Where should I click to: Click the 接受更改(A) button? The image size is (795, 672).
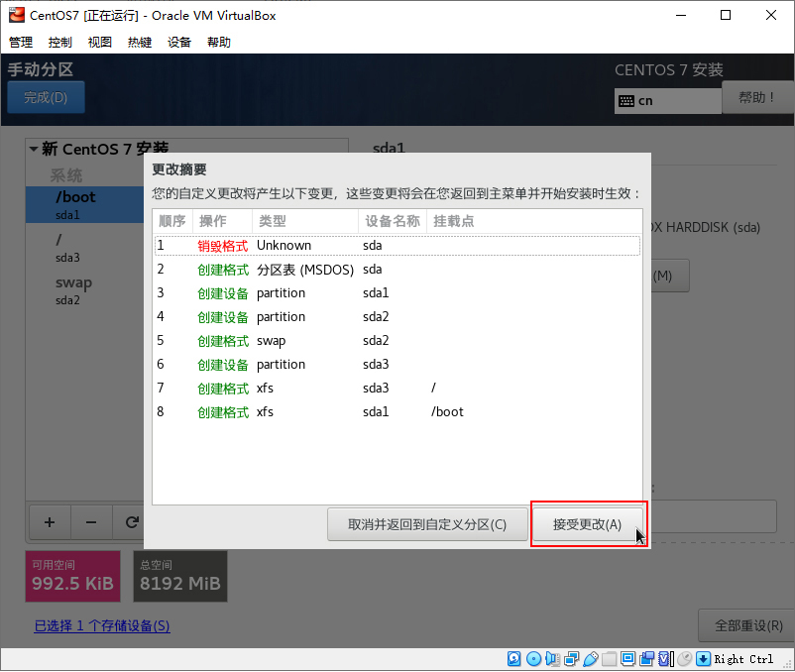(x=589, y=524)
